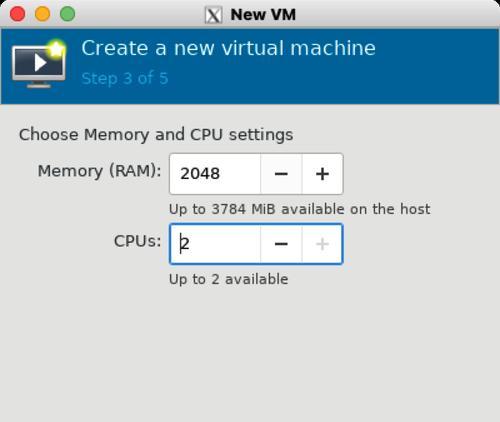Click the greyed-out CPUs plus button
500x422 pixels.
pos(322,244)
